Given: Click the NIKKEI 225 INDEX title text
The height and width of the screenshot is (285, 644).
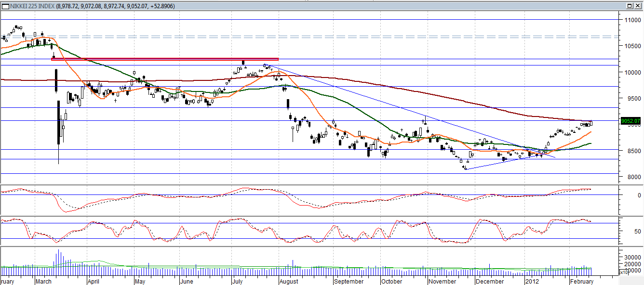Looking at the screenshot, I should click(32, 6).
